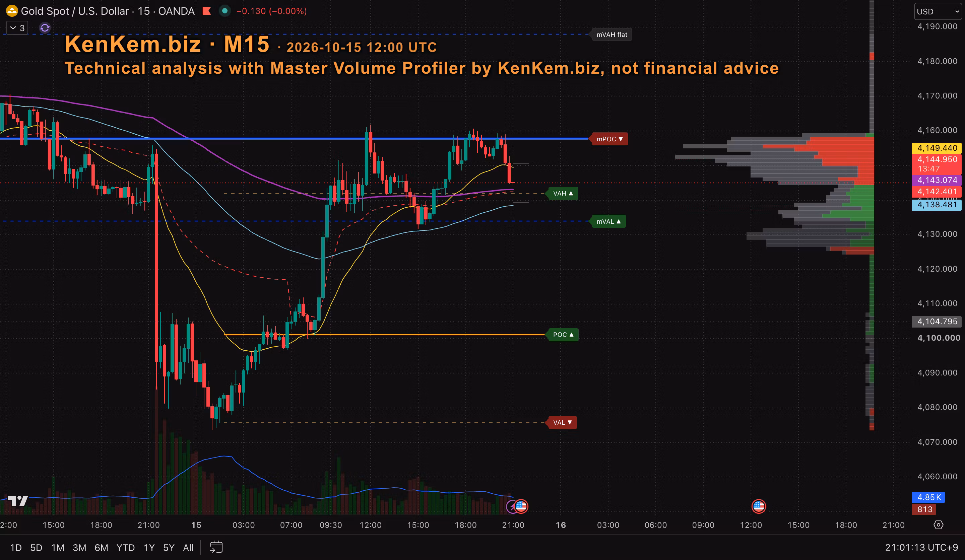Viewport: 965px width, 560px height.
Task: Open the US economic event at 21:00
Action: 521,506
